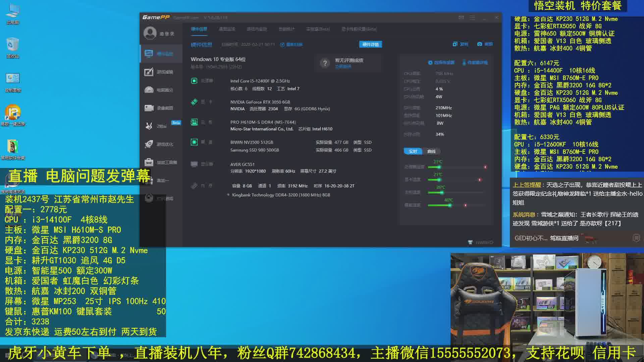The height and width of the screenshot is (362, 644).
Task: Open the GamePP title bar menu icon
Action: pos(472,17)
